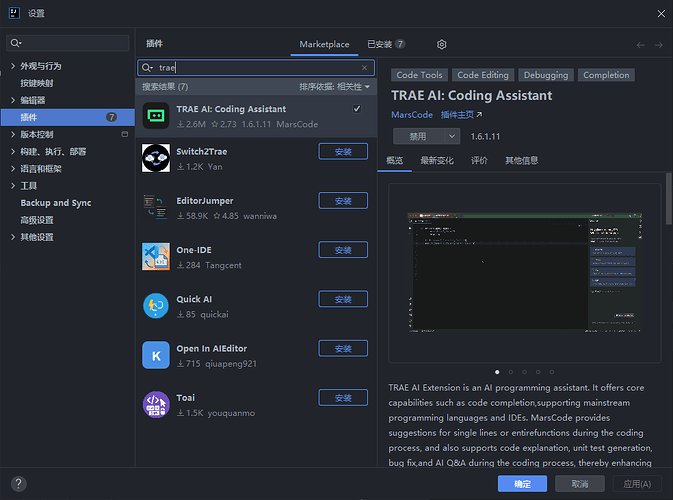Clear the trae search text

tap(364, 68)
